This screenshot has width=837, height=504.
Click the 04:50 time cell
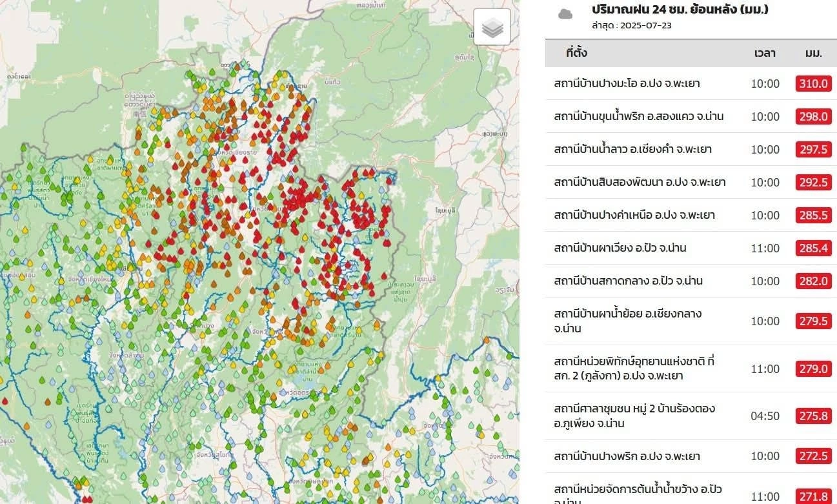[x=765, y=416]
